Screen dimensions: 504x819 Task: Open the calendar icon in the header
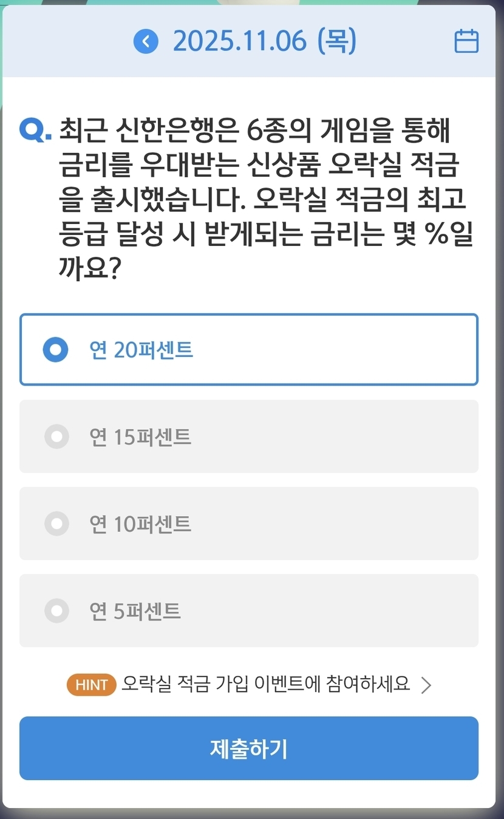click(466, 42)
